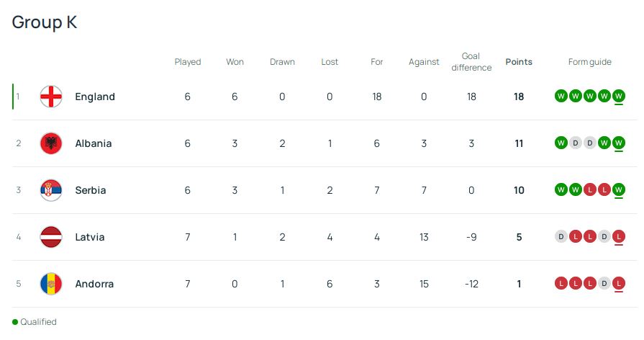The image size is (644, 340).
Task: Click the Andorra flag icon
Action: coord(51,284)
